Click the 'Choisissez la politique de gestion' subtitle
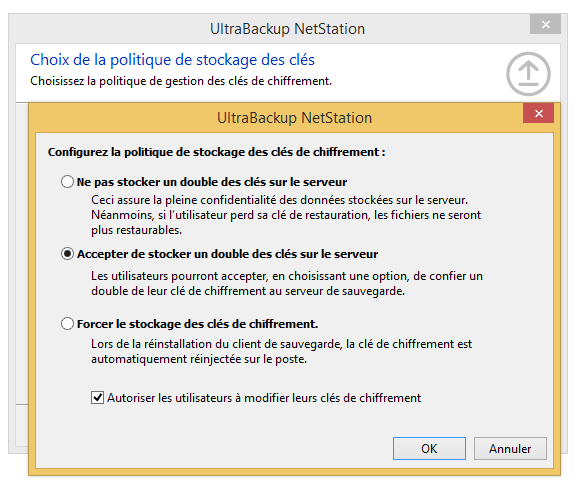576x482 pixels. click(181, 81)
